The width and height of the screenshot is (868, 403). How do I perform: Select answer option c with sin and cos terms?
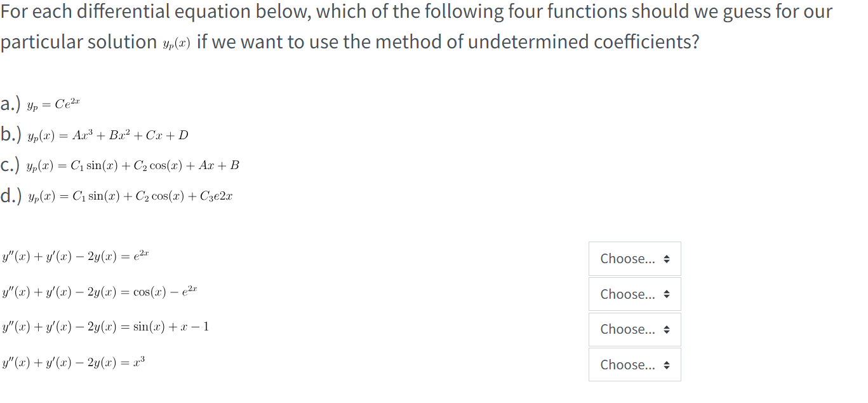(x=121, y=165)
